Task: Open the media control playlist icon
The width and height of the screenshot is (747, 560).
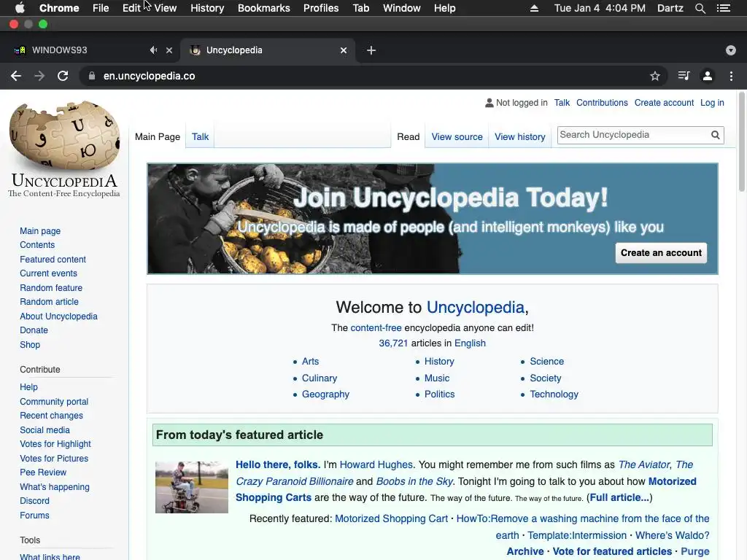Action: 684,76
